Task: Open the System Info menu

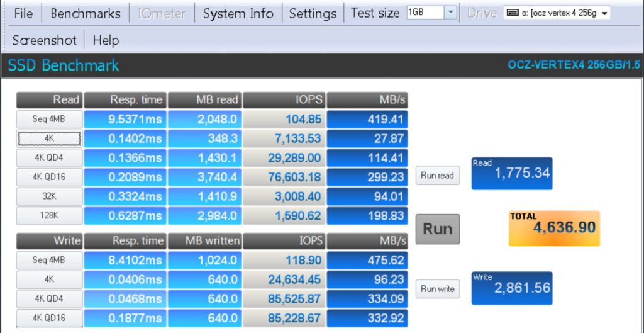Action: coord(238,14)
